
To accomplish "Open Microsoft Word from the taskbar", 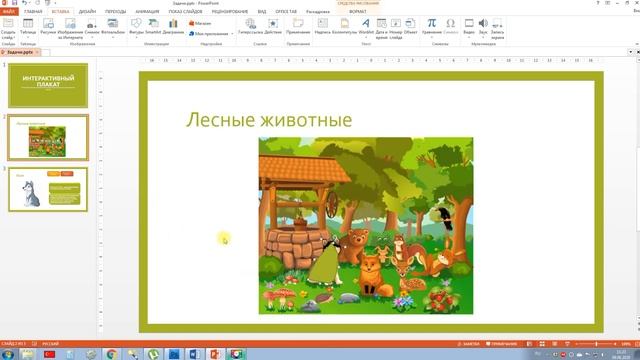I will click(x=194, y=354).
